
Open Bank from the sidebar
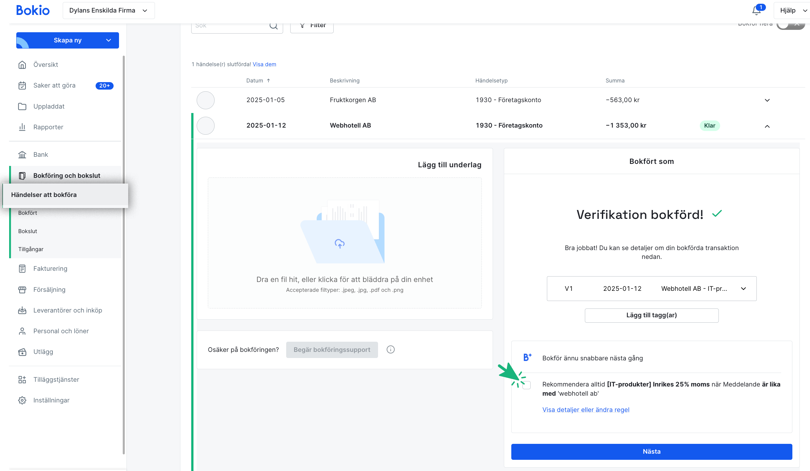click(40, 155)
